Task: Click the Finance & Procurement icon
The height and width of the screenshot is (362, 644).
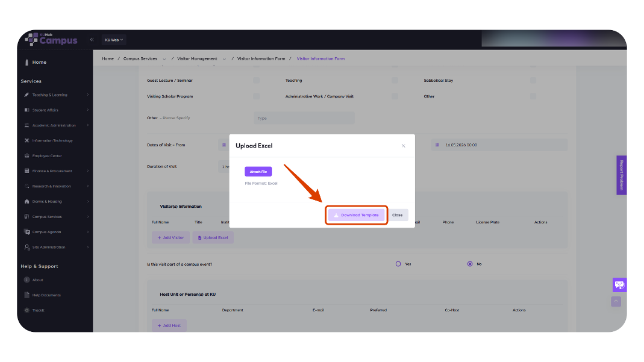Action: point(27,170)
